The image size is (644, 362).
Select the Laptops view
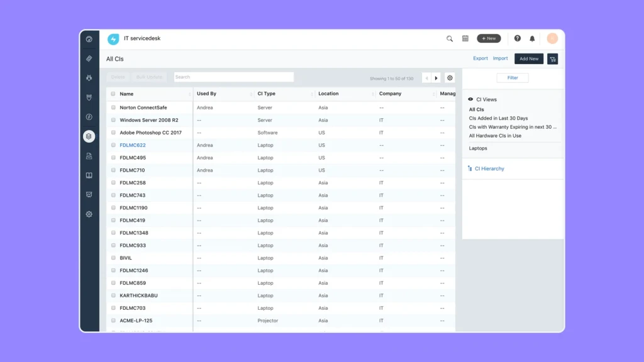coord(478,148)
